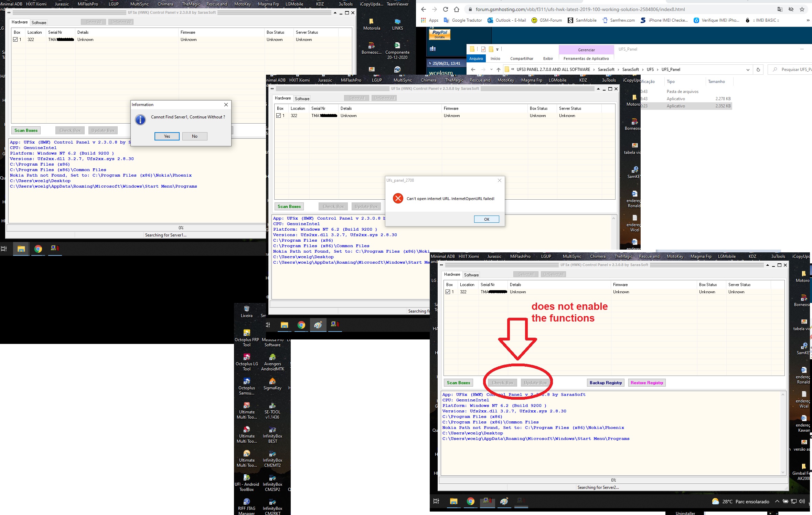The width and height of the screenshot is (812, 515).
Task: Uncheck Box 1 in top-left panel
Action: 15,40
